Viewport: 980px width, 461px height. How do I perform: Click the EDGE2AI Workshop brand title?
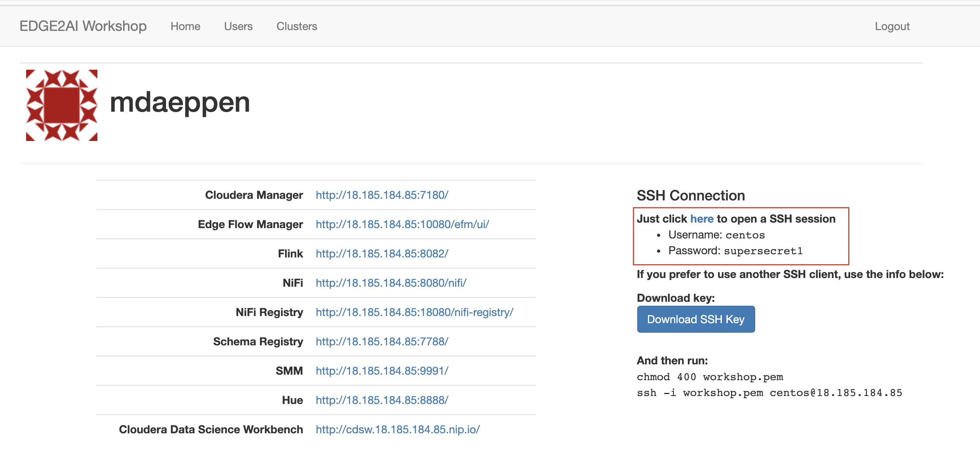[x=83, y=26]
